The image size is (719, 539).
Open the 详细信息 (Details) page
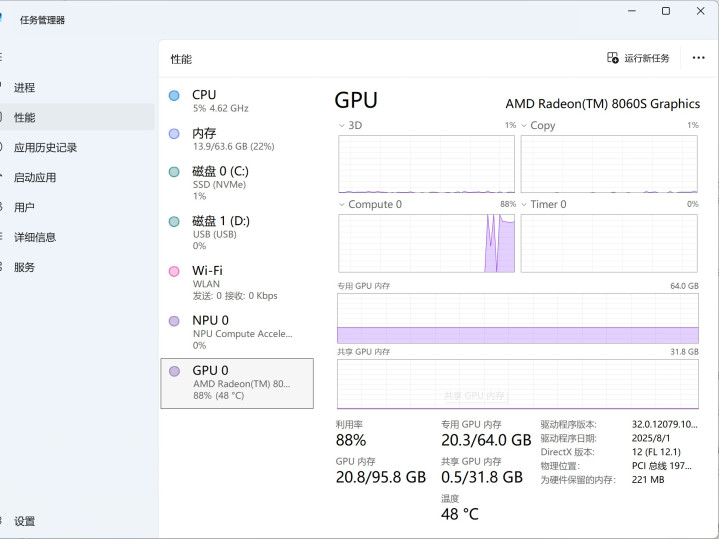click(x=35, y=238)
